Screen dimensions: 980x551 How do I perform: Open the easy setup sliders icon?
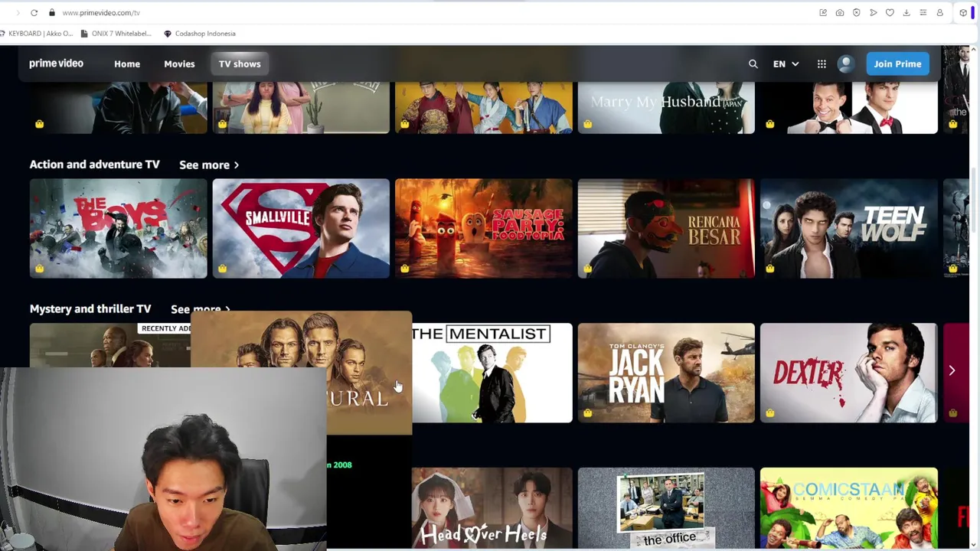[x=923, y=12]
